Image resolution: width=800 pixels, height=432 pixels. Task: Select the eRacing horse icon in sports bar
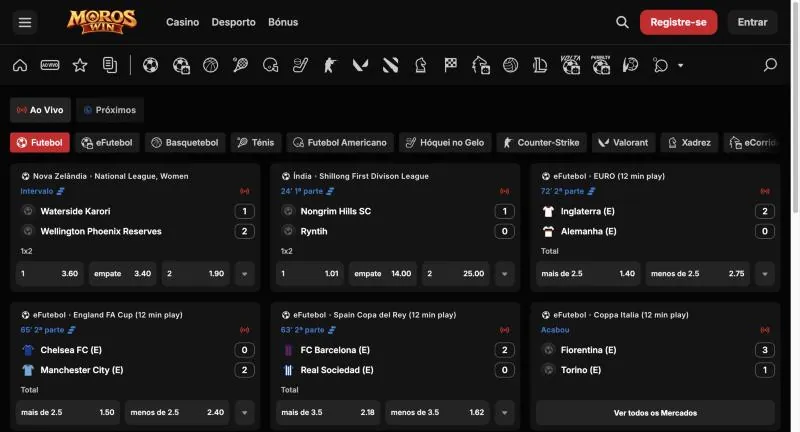point(481,65)
